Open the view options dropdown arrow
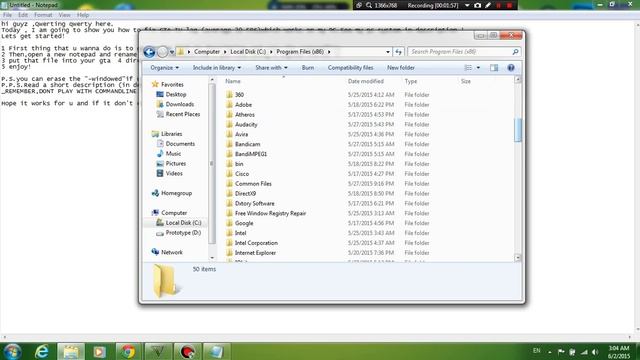Screen dimensions: 640x360 coord(478,68)
